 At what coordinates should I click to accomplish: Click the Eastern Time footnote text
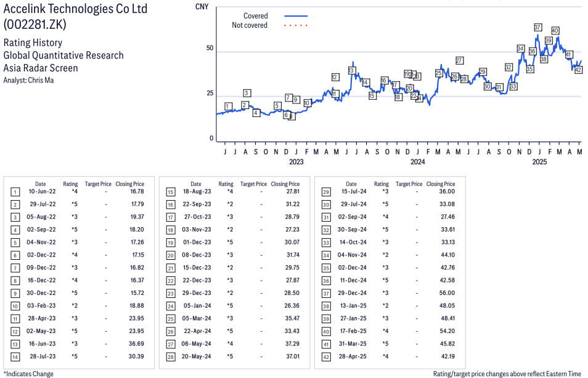tap(507, 374)
